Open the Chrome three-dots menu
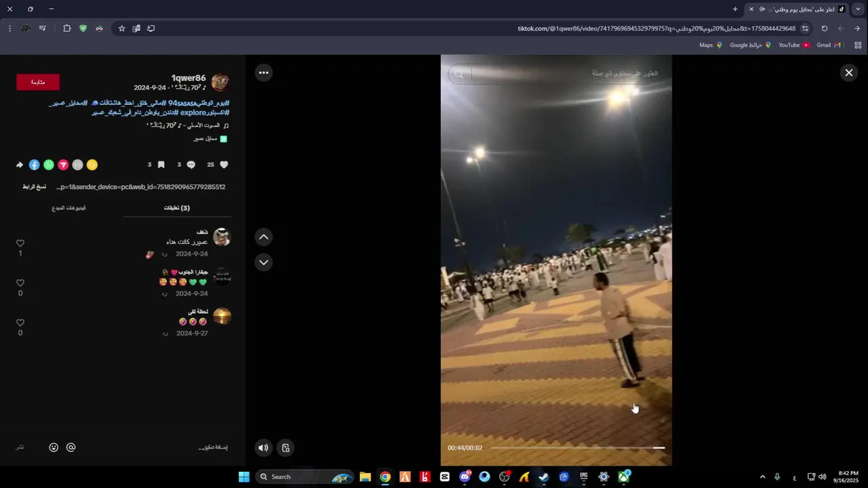 pos(9,28)
